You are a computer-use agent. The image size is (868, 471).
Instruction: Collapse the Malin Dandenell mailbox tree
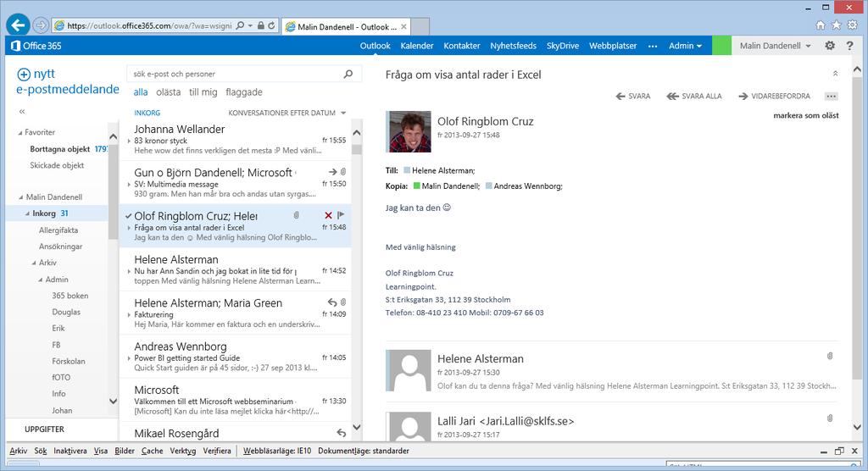coord(21,197)
